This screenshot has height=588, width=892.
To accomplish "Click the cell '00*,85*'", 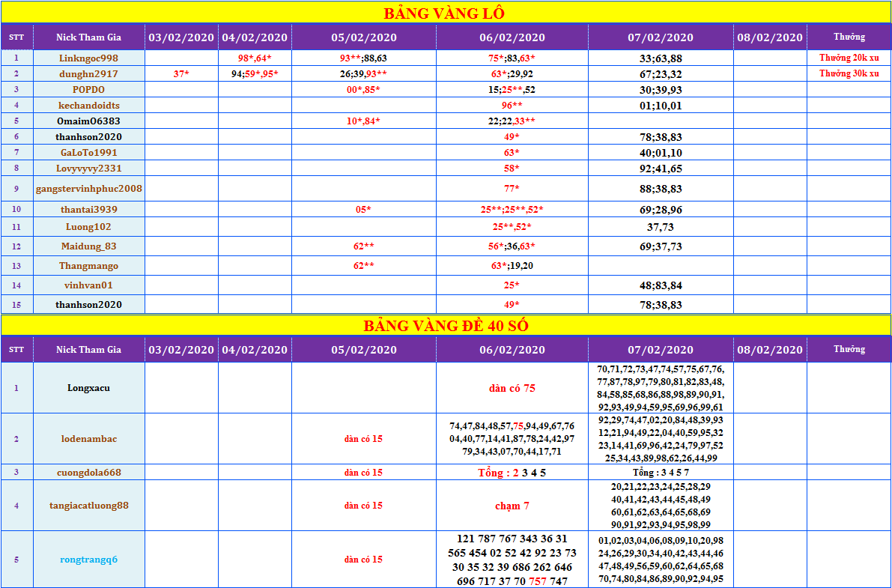I will click(x=364, y=89).
